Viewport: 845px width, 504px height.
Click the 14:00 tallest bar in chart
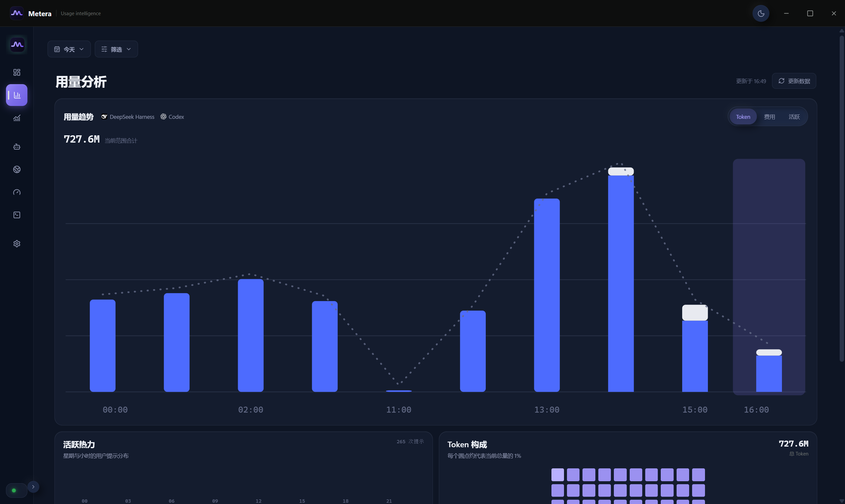point(621,280)
